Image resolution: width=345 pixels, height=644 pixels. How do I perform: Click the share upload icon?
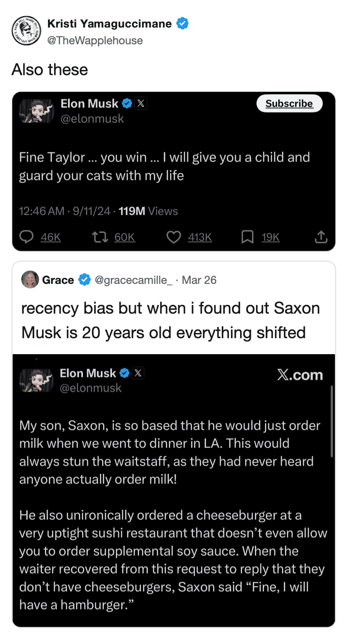click(321, 237)
